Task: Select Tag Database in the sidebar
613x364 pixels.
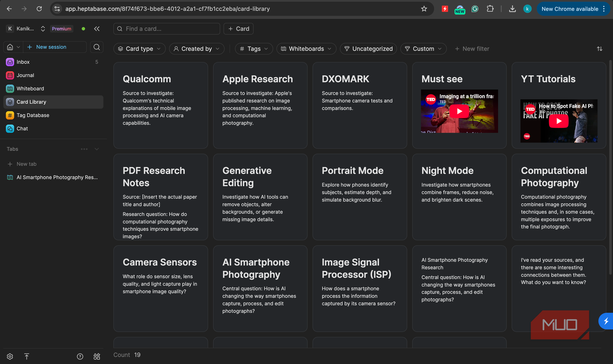Action: 53,115
